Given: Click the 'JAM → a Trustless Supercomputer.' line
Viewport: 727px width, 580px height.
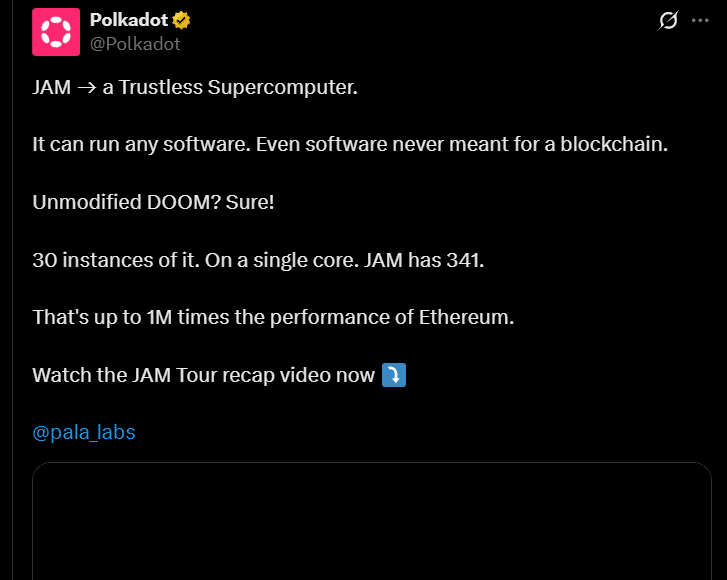Looking at the screenshot, I should click(x=195, y=87).
